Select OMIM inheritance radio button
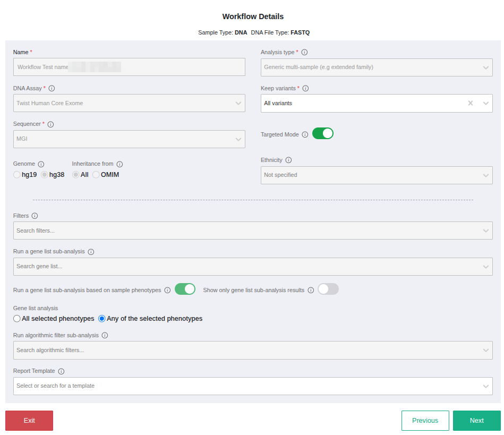The height and width of the screenshot is (435, 504). [96, 175]
